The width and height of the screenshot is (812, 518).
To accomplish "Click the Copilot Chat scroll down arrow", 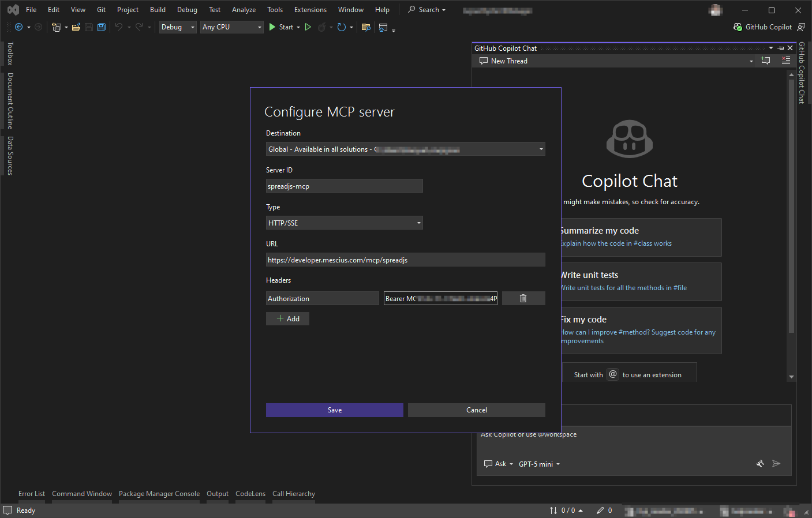I will click(791, 377).
